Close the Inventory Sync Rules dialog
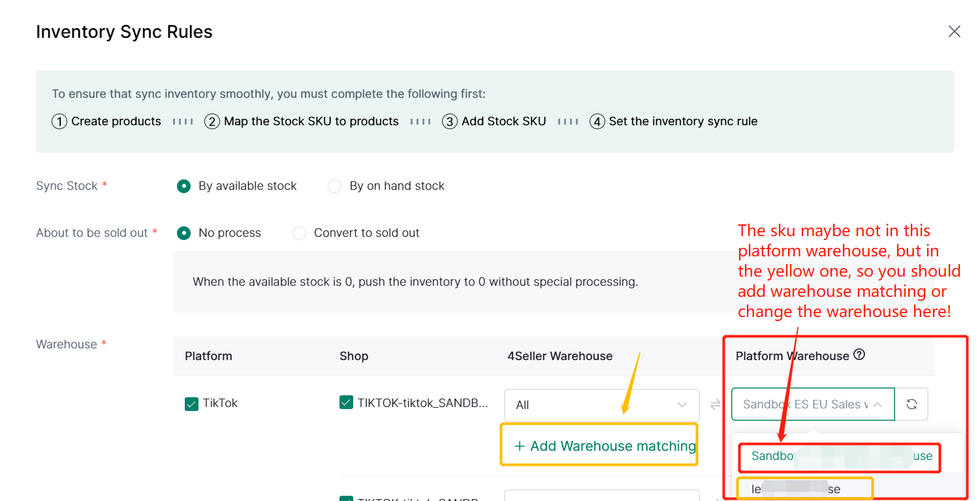980x501 pixels. pyautogui.click(x=954, y=32)
